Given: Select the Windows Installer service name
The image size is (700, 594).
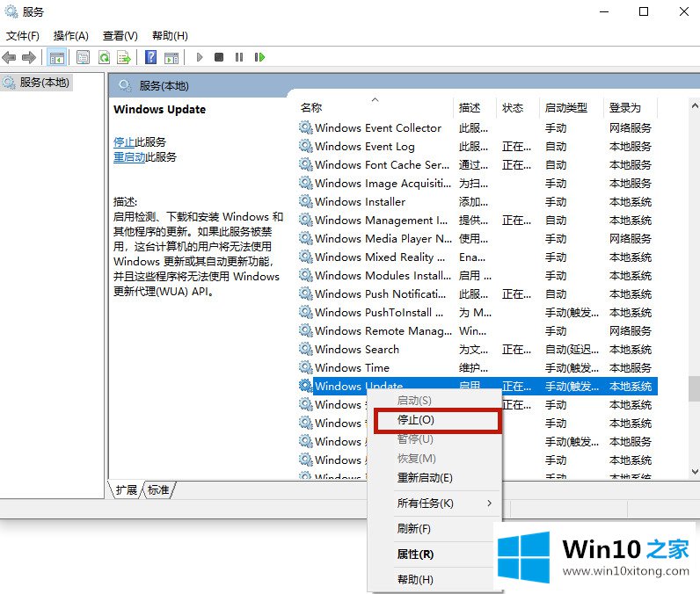Looking at the screenshot, I should point(360,201).
